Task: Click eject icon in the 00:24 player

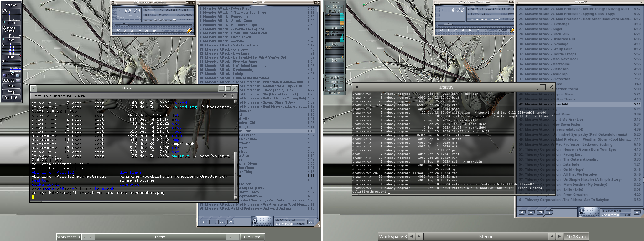Action: click(154, 30)
